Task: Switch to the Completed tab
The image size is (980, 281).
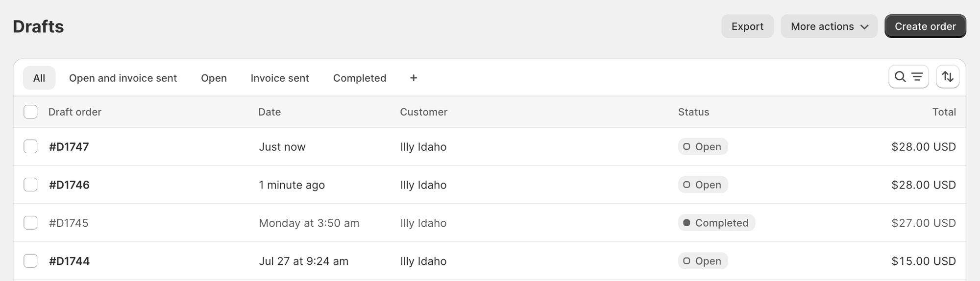Action: point(359,78)
